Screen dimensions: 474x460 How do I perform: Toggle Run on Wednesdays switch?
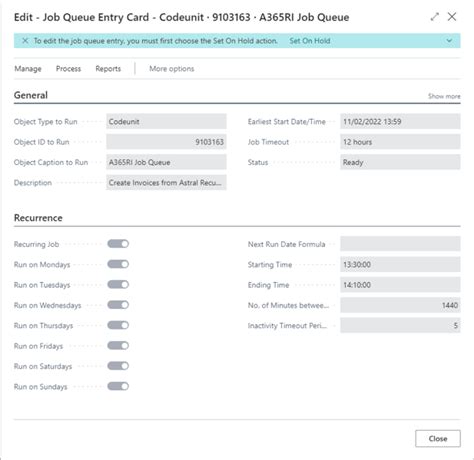tap(118, 305)
